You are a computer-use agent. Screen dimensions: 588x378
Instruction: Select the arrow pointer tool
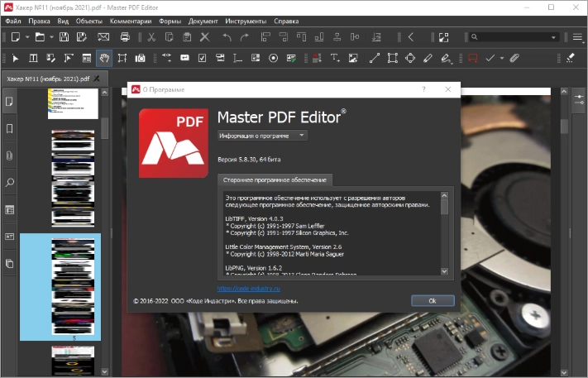click(16, 59)
